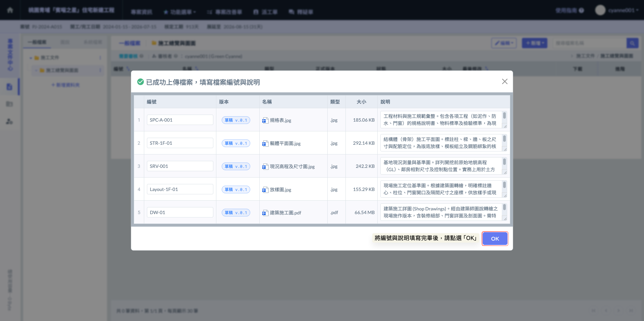Image resolution: width=644 pixels, height=321 pixels.
Task: Select the 施工總覽與圖面 folder in the tree
Action: (x=62, y=70)
